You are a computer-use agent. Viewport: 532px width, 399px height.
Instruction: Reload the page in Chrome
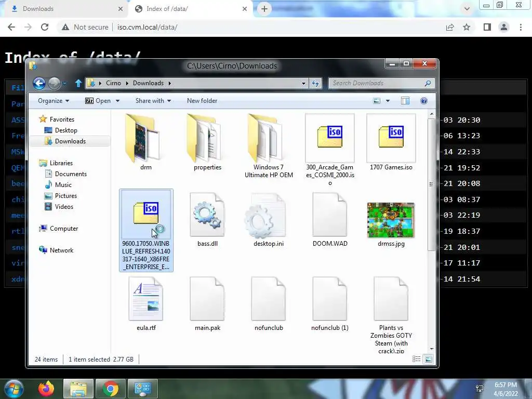[x=45, y=27]
